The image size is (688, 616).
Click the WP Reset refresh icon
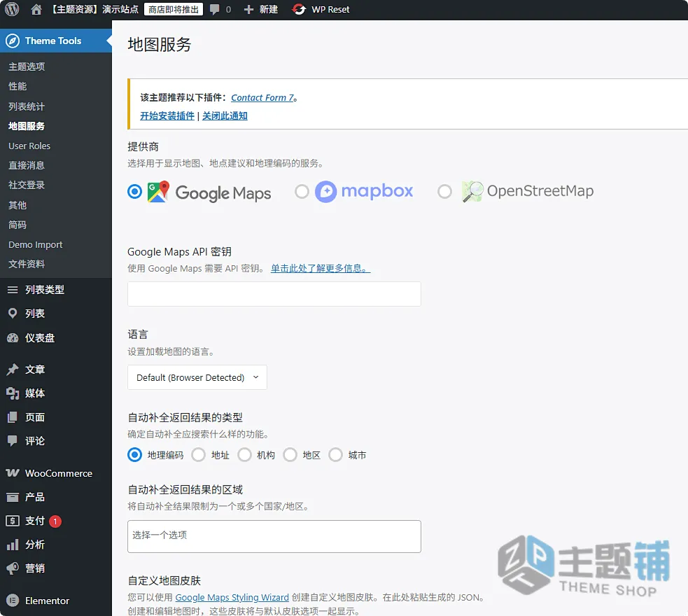point(299,9)
